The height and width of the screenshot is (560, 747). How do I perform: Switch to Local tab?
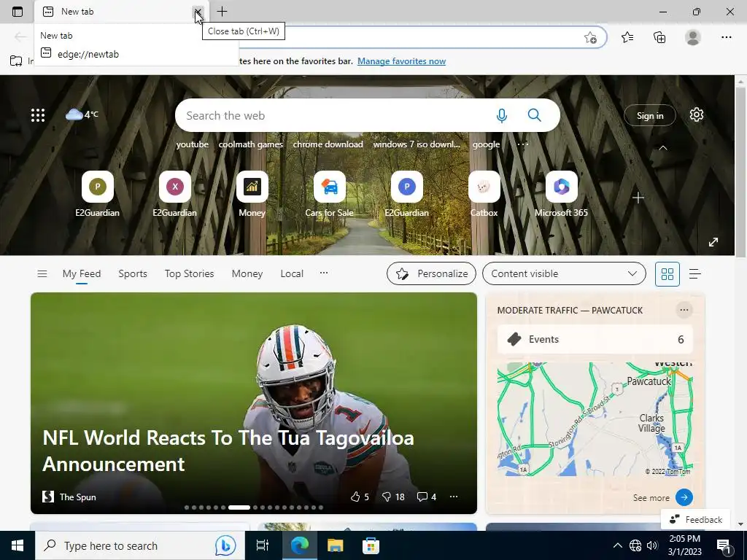[292, 274]
